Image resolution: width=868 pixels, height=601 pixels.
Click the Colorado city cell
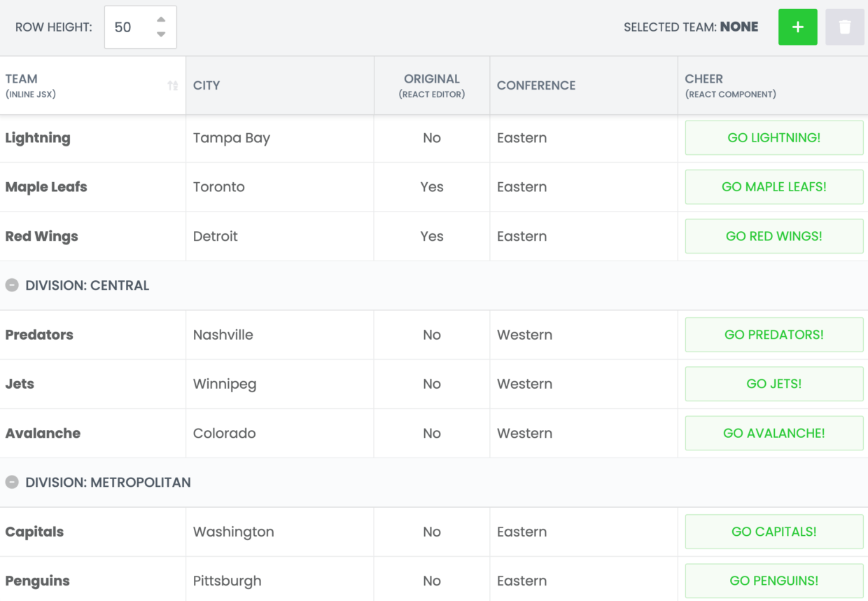coord(280,433)
